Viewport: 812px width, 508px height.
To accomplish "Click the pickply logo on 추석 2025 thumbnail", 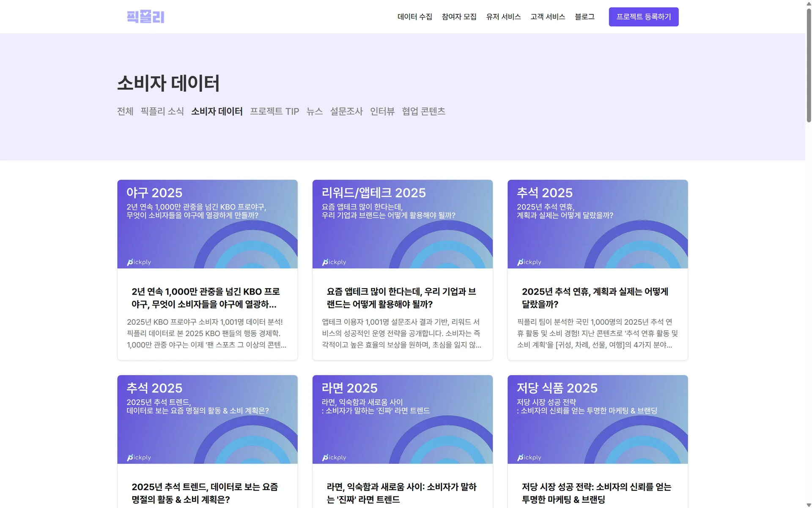I will (529, 262).
